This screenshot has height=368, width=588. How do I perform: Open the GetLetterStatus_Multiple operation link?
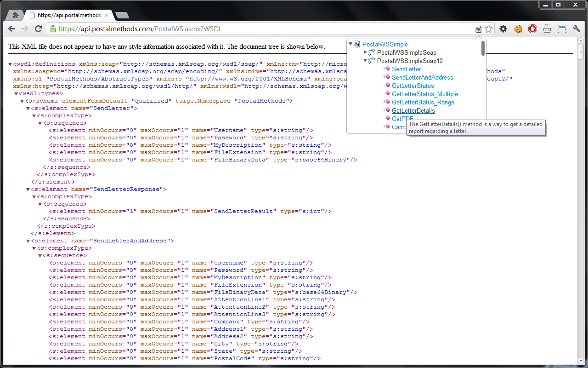coord(424,94)
